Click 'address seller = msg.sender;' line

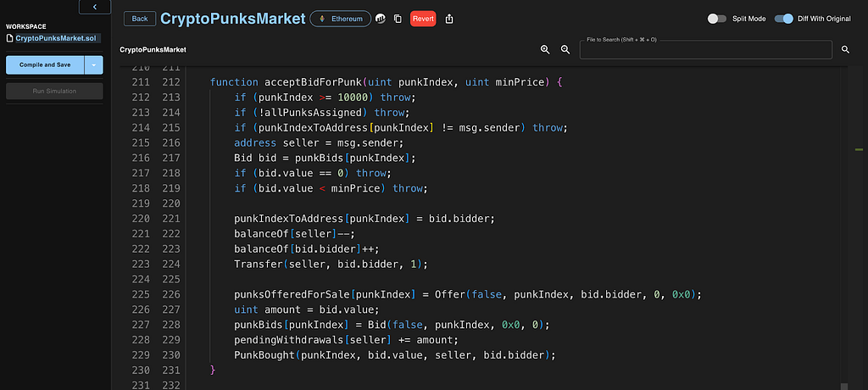pyautogui.click(x=319, y=143)
